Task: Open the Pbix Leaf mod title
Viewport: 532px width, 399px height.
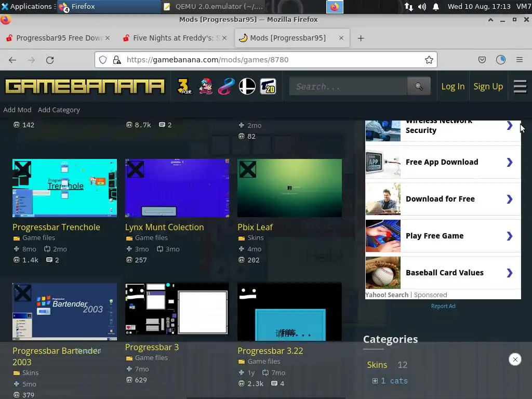Action: coord(255,227)
